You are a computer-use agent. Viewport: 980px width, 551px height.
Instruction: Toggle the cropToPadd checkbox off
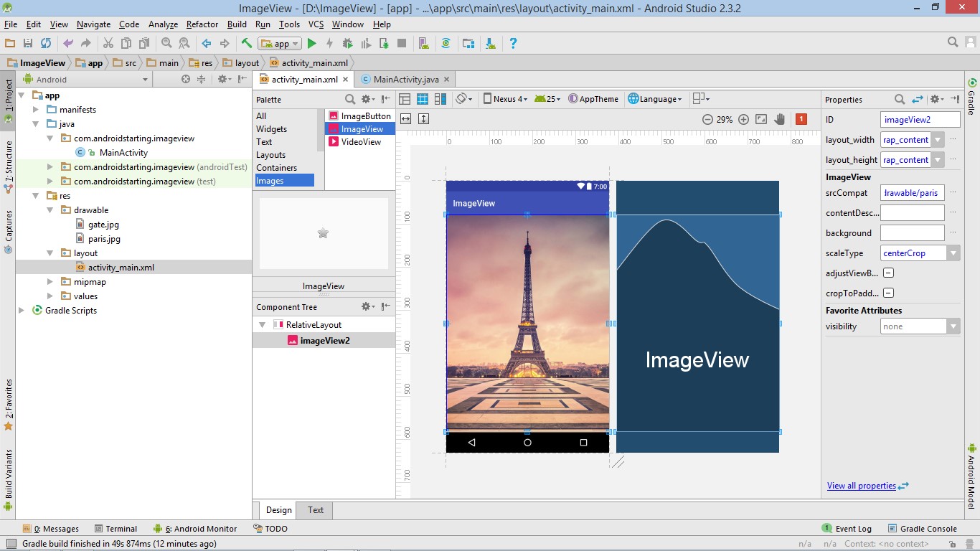pyautogui.click(x=887, y=293)
